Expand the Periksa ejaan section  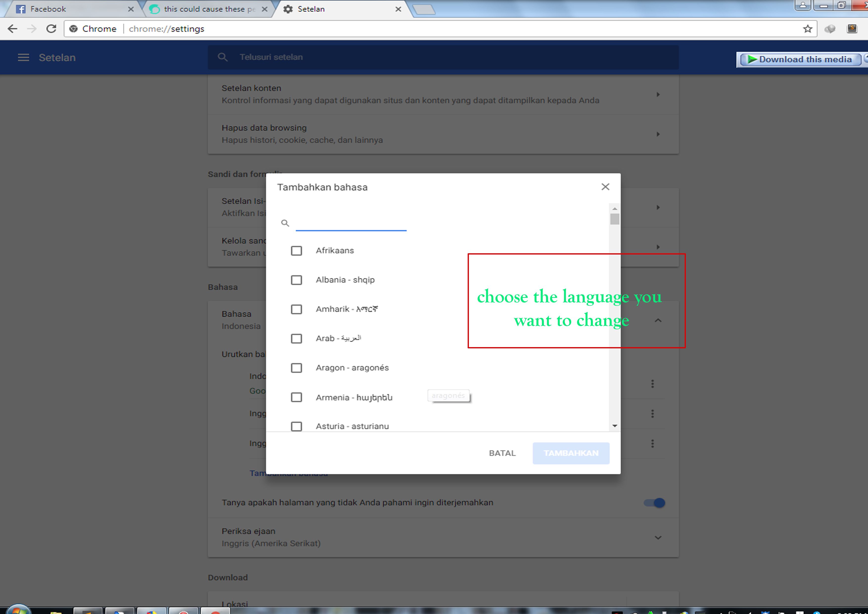coord(658,537)
